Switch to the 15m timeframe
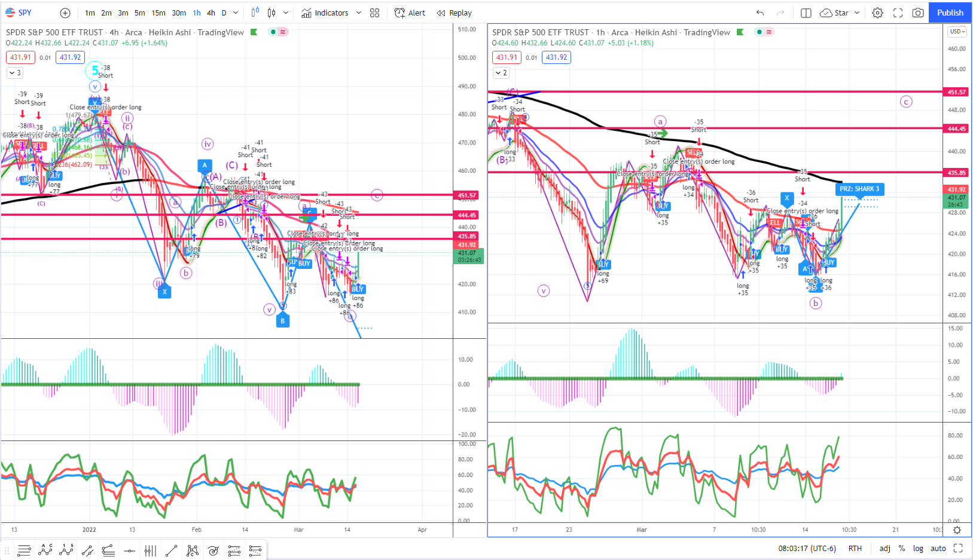Image resolution: width=973 pixels, height=560 pixels. pos(158,13)
